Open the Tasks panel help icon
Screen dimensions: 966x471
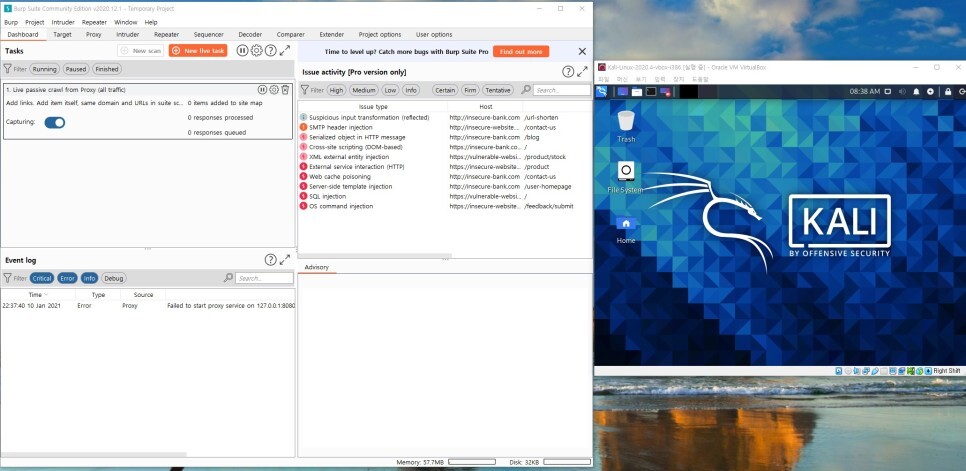(270, 51)
